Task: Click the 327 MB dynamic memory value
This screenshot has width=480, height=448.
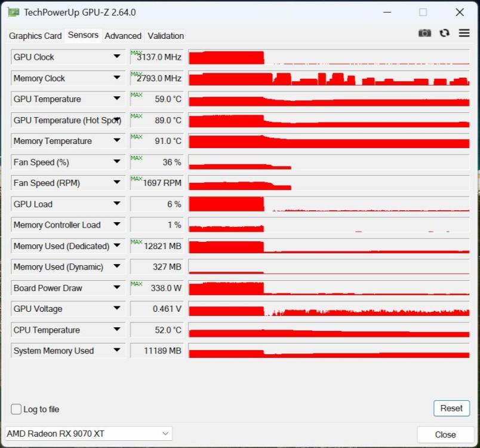Action: [x=157, y=267]
